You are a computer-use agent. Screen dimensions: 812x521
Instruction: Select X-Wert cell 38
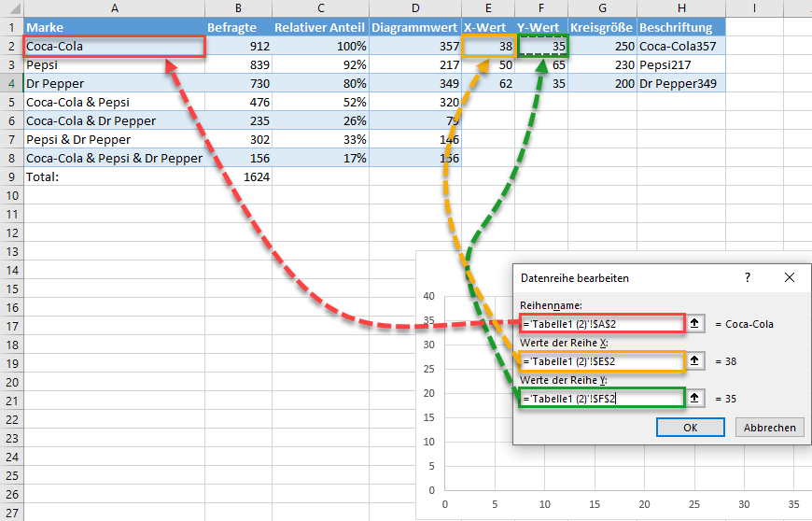coord(488,46)
